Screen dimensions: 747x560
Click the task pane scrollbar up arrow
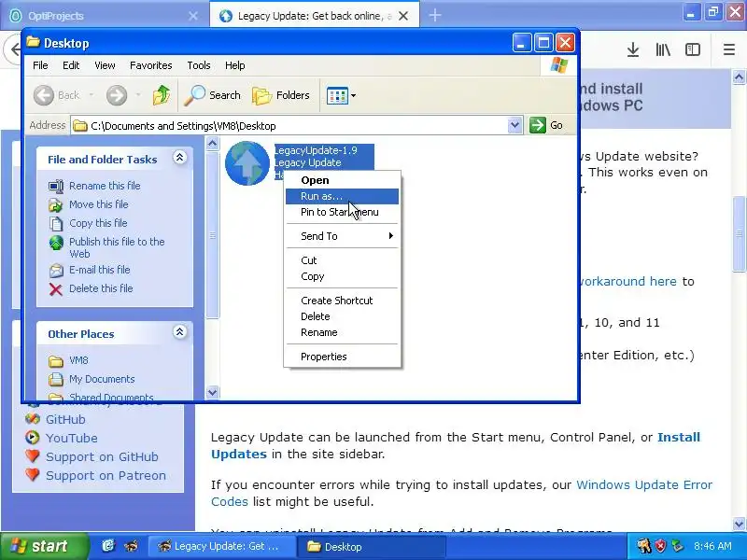pyautogui.click(x=213, y=143)
